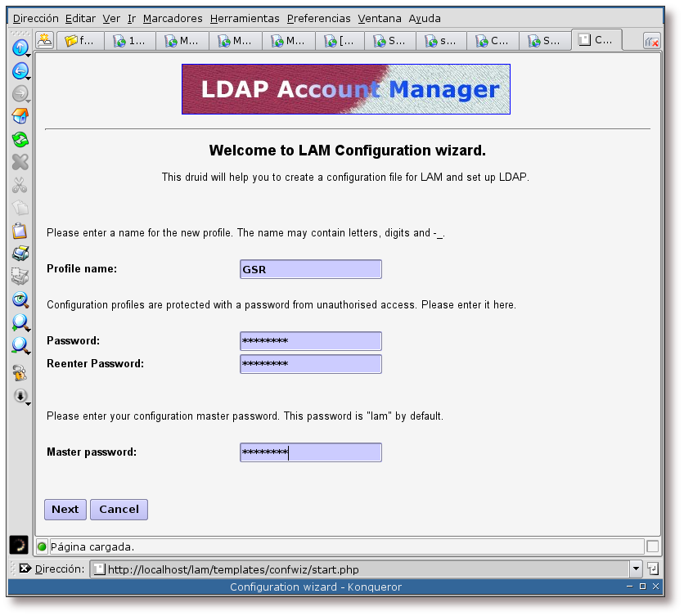Click the Home page icon
This screenshot has width=684, height=616.
tap(20, 116)
